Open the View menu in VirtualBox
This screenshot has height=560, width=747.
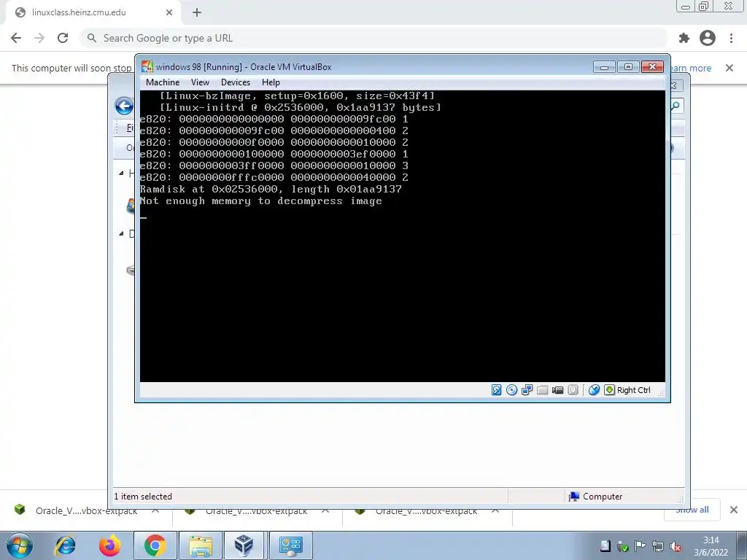point(200,82)
